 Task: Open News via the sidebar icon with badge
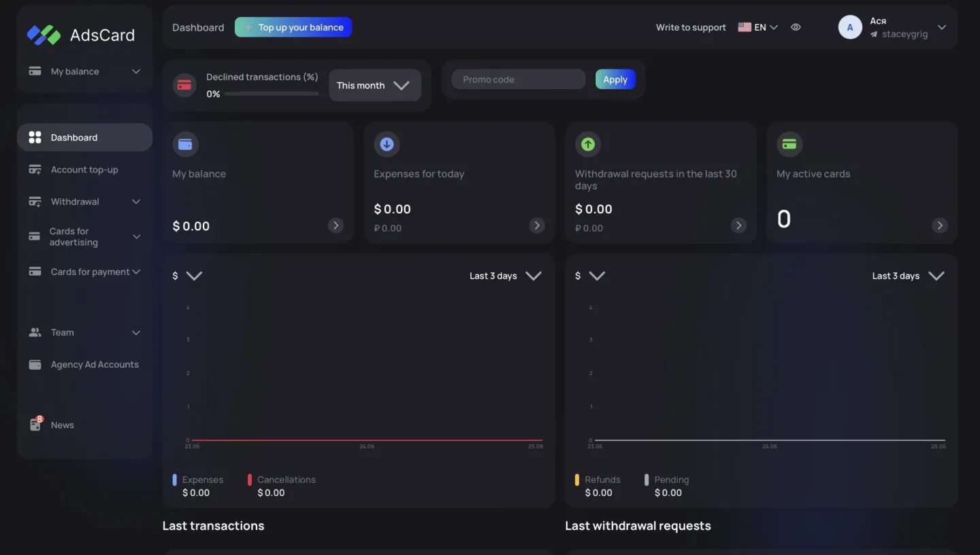click(x=35, y=424)
